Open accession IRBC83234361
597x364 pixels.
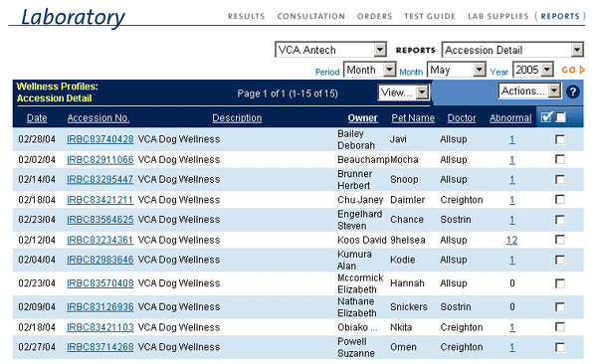pyautogui.click(x=100, y=240)
